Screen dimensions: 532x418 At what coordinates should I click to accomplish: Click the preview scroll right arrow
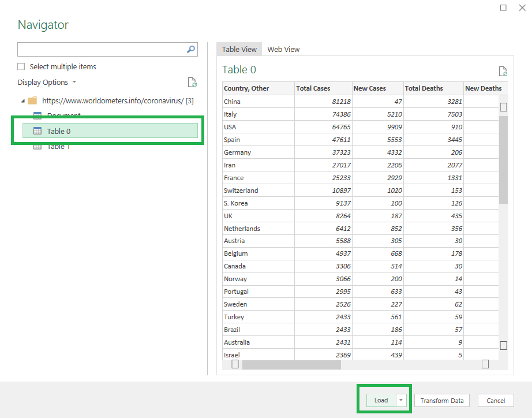click(485, 364)
